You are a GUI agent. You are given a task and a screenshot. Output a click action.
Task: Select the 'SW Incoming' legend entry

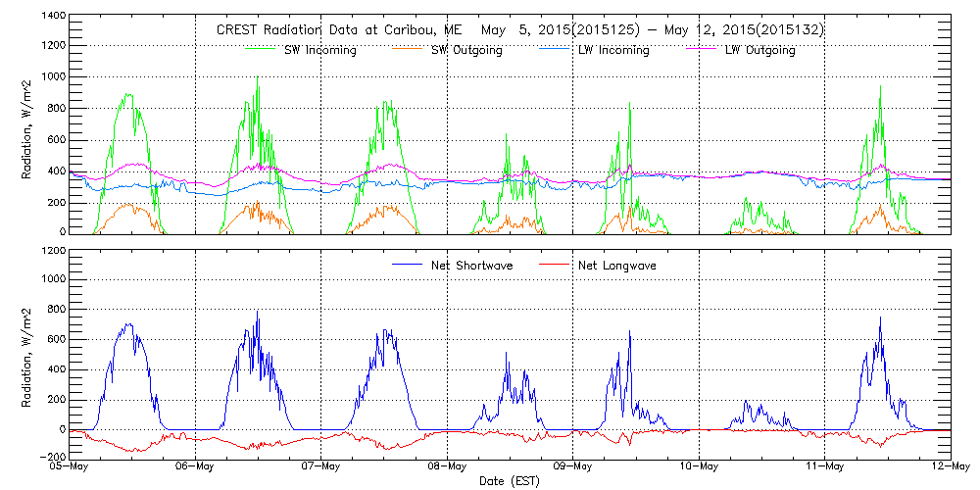320,50
